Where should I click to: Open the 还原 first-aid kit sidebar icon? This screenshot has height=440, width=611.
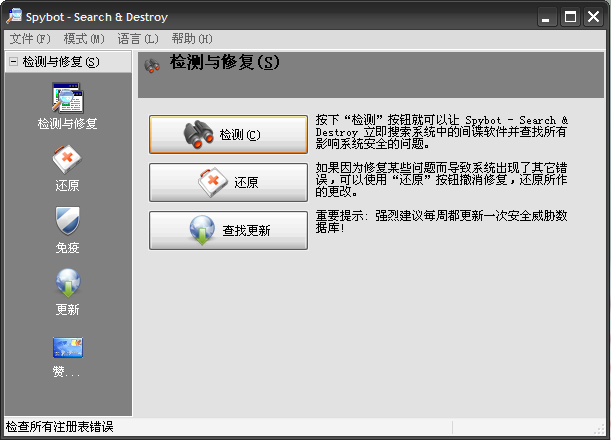pyautogui.click(x=67, y=168)
